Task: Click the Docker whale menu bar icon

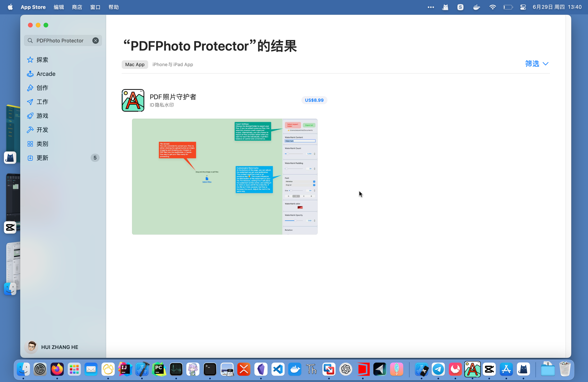Action: [477, 7]
